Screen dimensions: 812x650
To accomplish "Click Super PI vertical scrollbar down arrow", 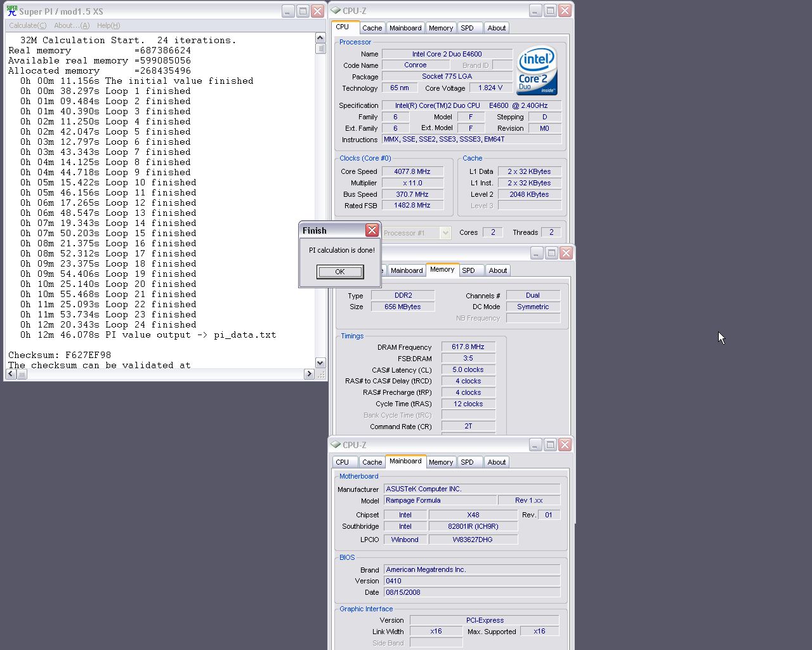I will click(320, 363).
